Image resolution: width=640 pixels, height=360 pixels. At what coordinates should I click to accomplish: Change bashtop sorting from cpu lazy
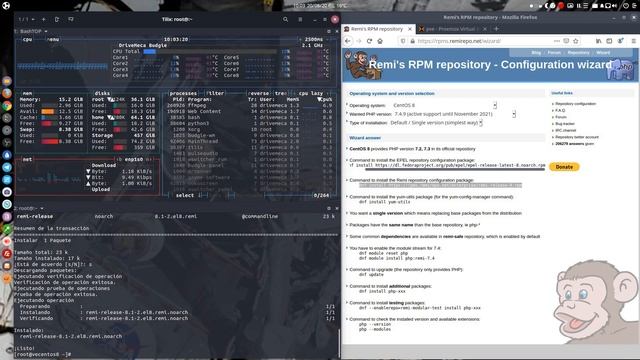pyautogui.click(x=311, y=93)
